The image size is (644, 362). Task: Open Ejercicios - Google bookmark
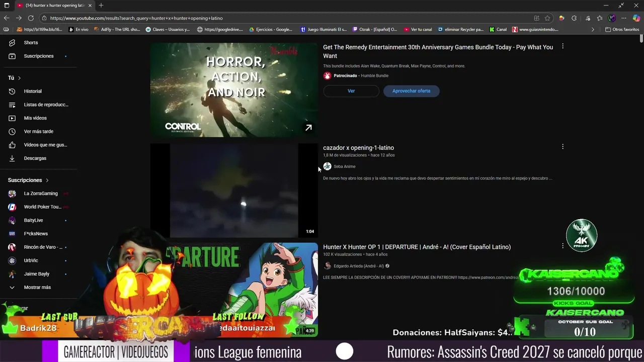point(271,30)
